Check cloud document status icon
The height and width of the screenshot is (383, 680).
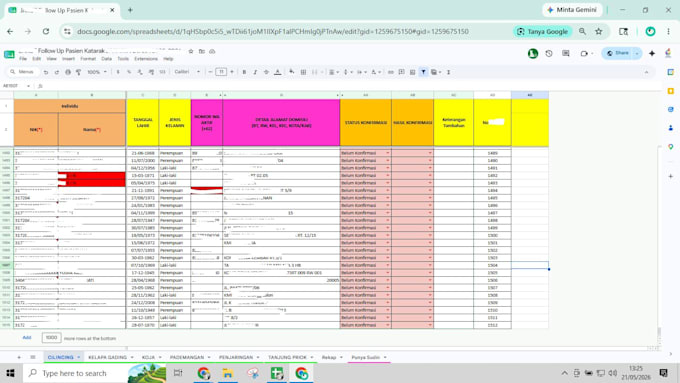pyautogui.click(x=212, y=51)
